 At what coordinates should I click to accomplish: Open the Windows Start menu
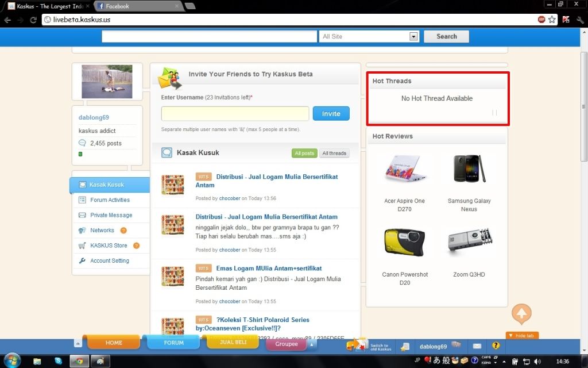[x=13, y=361]
